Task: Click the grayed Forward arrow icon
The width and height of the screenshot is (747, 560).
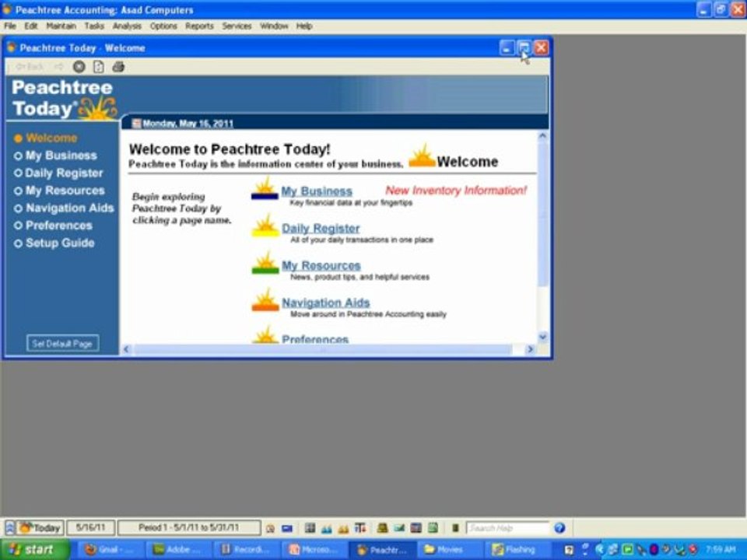Action: tap(58, 67)
